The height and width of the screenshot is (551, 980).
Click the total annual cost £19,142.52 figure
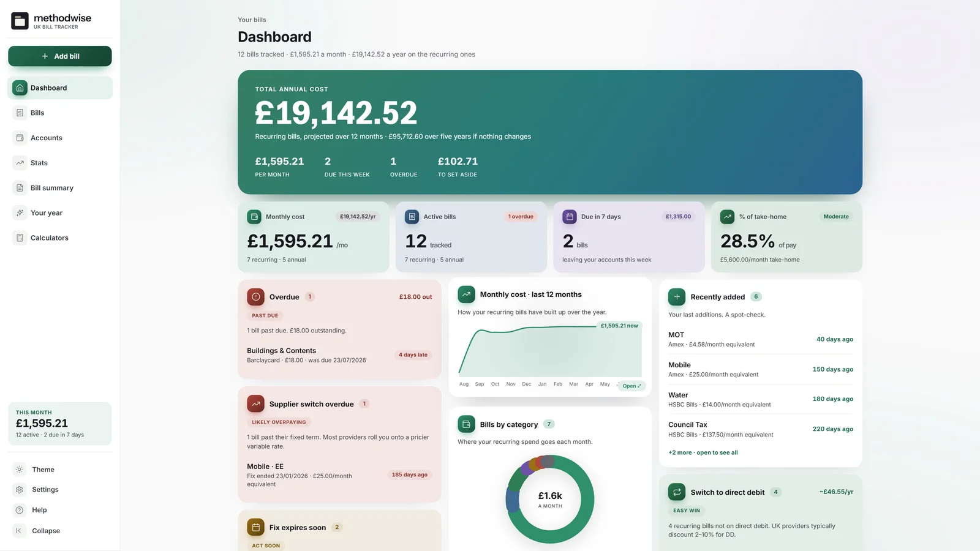(x=336, y=113)
